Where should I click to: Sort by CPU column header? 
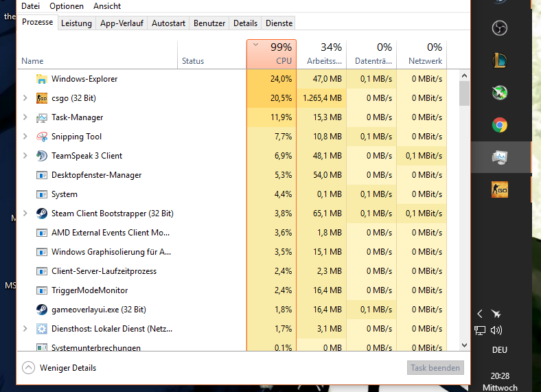272,54
